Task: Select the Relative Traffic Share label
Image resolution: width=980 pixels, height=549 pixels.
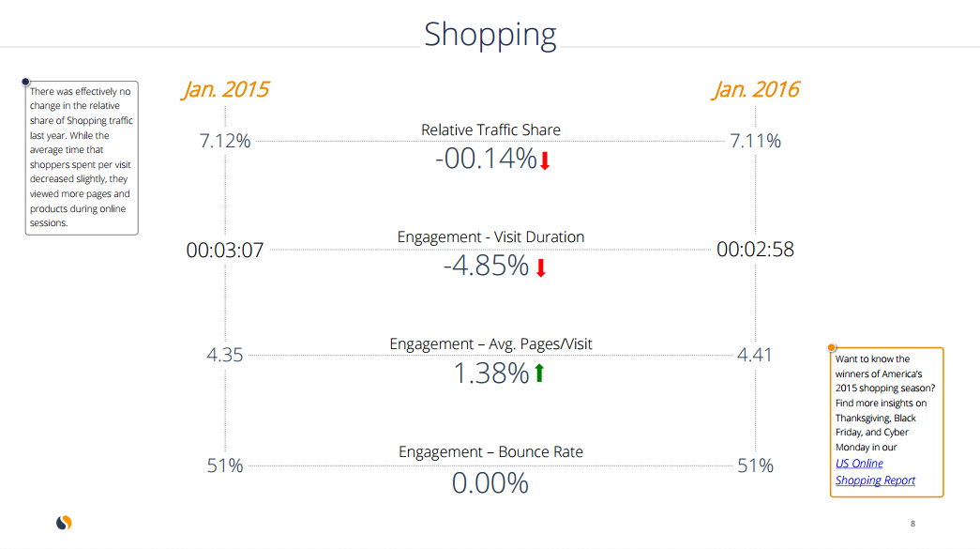Action: pos(490,130)
